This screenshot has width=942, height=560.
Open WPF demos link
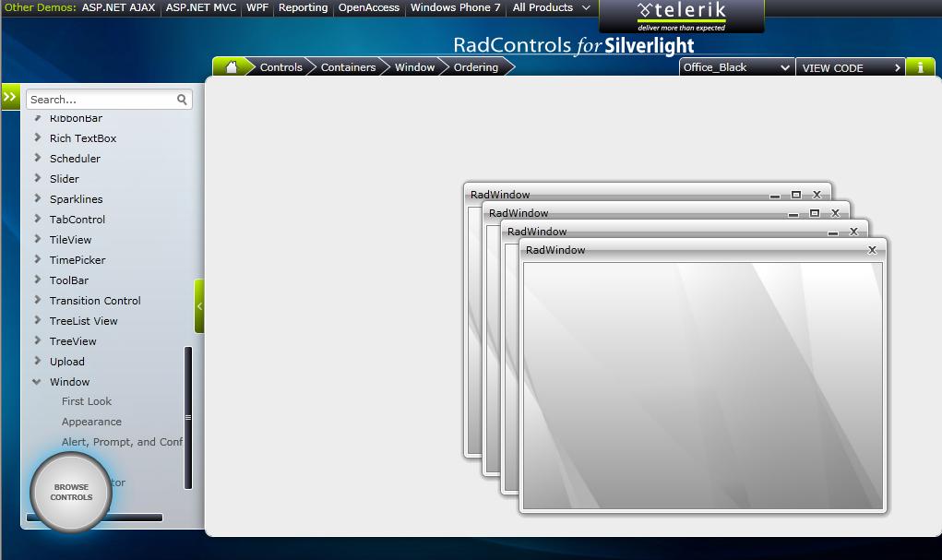point(257,7)
